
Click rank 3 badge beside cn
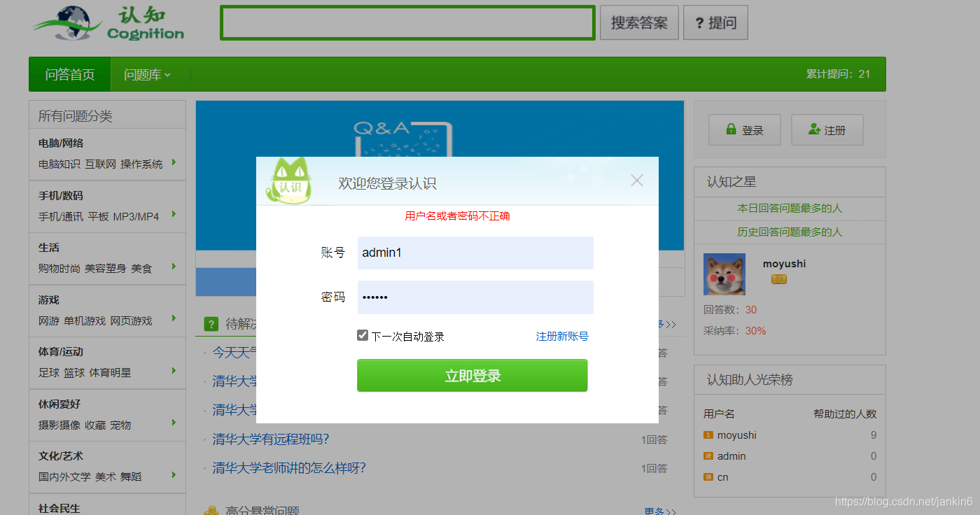pyautogui.click(x=708, y=477)
